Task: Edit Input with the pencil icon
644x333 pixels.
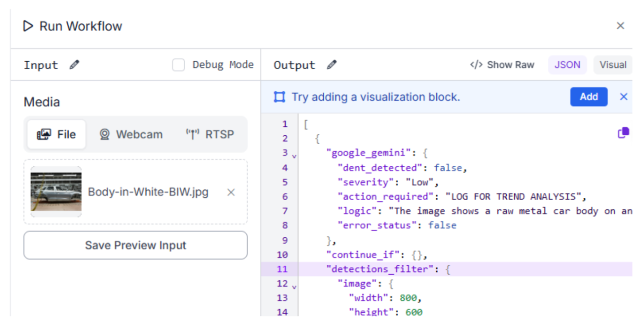Action: pos(74,65)
